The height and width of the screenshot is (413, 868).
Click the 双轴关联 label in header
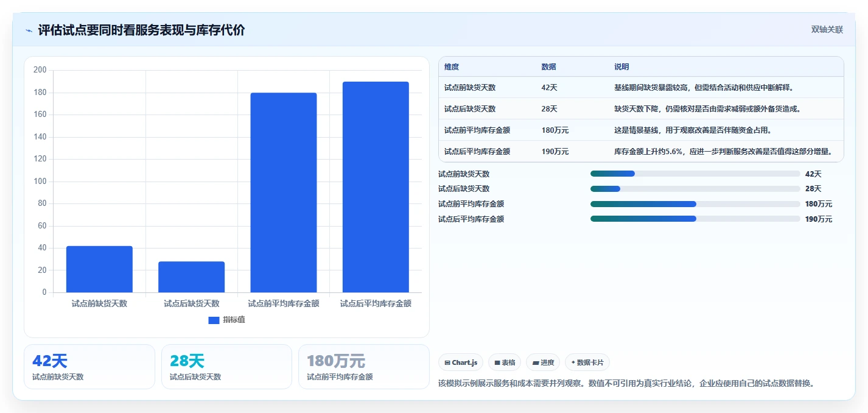(x=827, y=29)
